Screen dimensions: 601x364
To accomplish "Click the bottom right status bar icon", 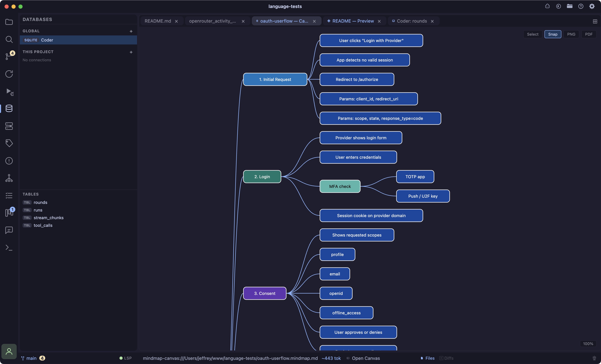I will tap(594, 358).
